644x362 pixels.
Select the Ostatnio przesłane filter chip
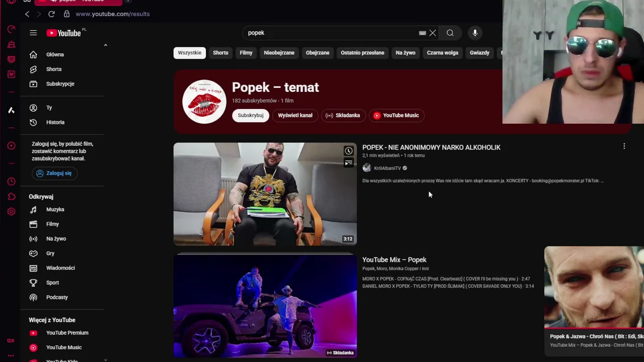tap(362, 53)
